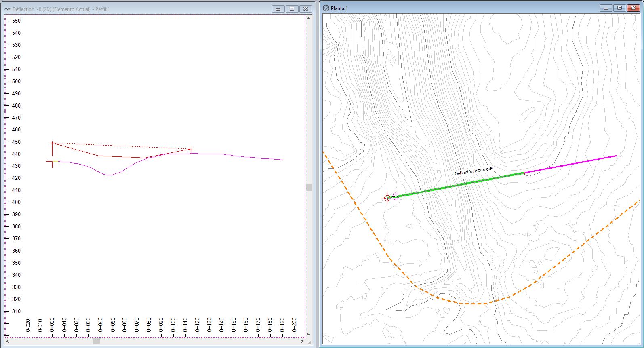Maximize the Planta:1 window

click(619, 8)
